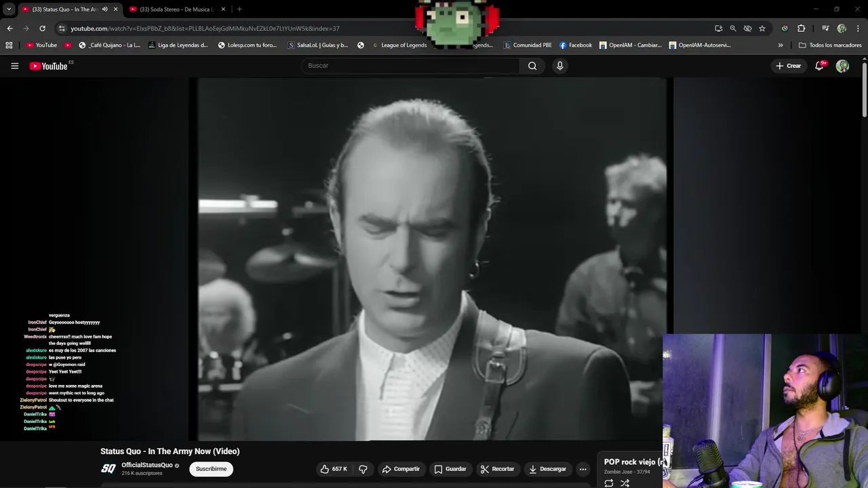Open the apps grid in bookmarks bar
Screen dimensions: 868x488
click(x=9, y=45)
